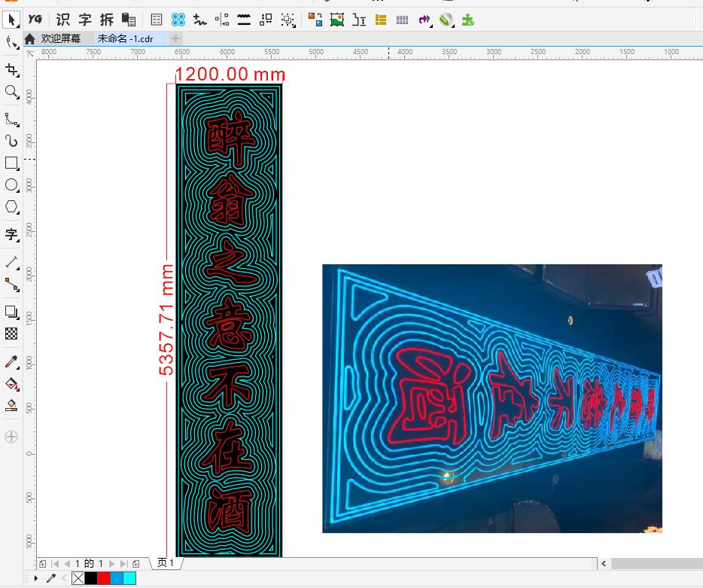Open the 欢迎屏幕 welcome screen tab
Screen dimensions: 703x588
click(x=60, y=39)
